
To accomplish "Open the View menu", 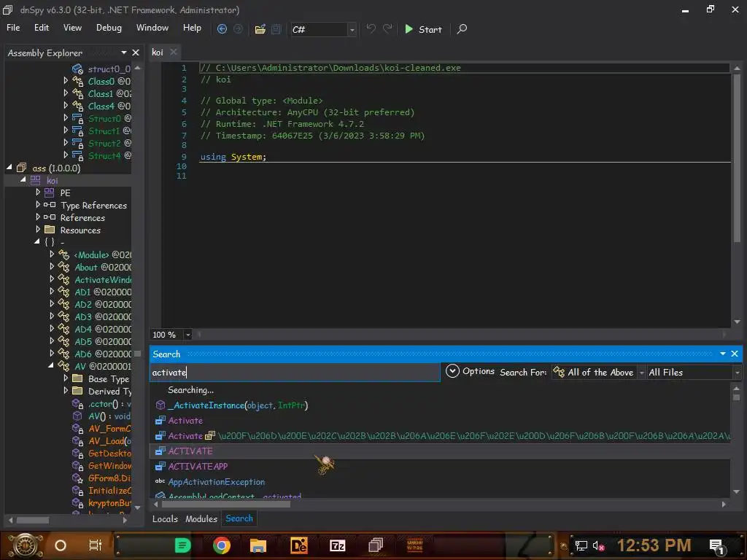I will (x=72, y=28).
